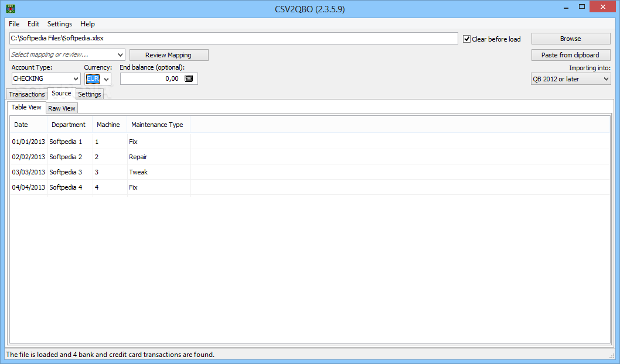Viewport: 620px width, 364px height.
Task: Select the 01/01/2013 date cell
Action: click(29, 142)
